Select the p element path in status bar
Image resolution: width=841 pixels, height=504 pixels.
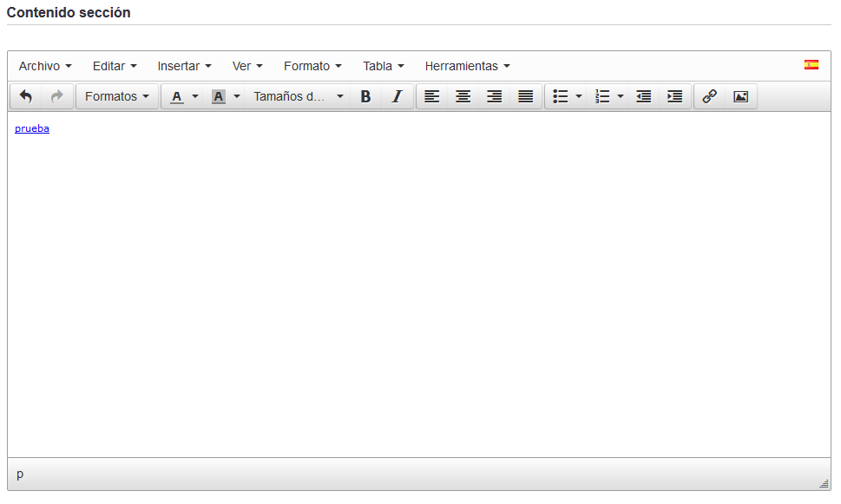[20, 474]
